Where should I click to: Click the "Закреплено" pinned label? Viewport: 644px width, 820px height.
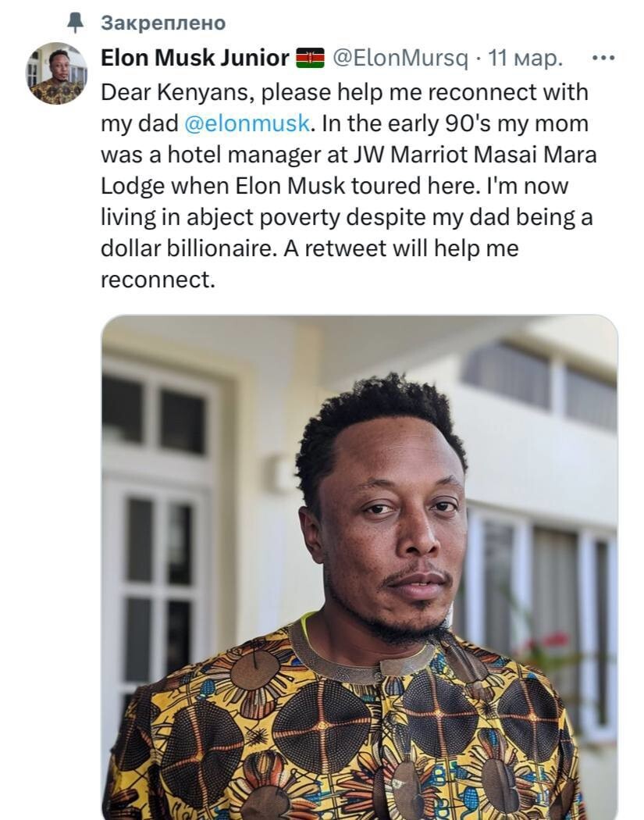162,23
